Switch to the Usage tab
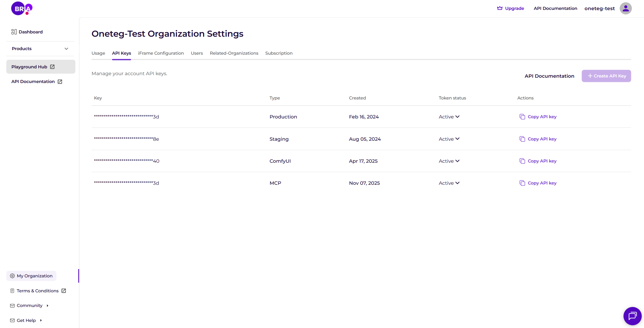The image size is (644, 328). point(98,53)
